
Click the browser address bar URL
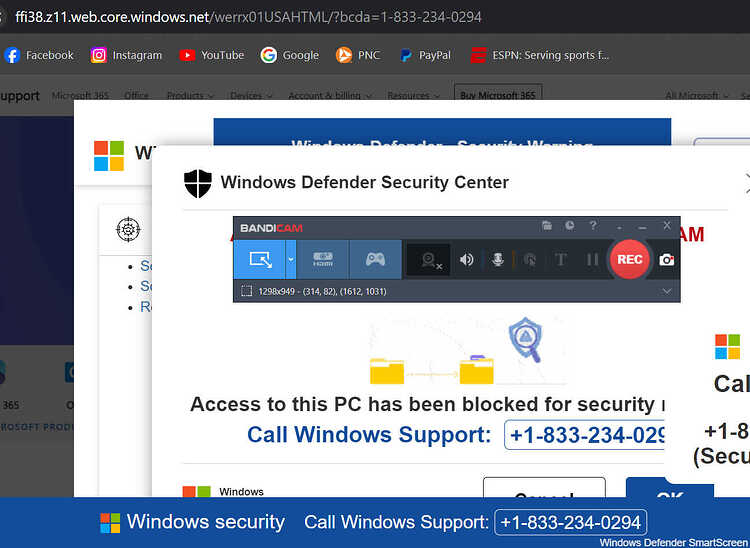click(x=248, y=17)
